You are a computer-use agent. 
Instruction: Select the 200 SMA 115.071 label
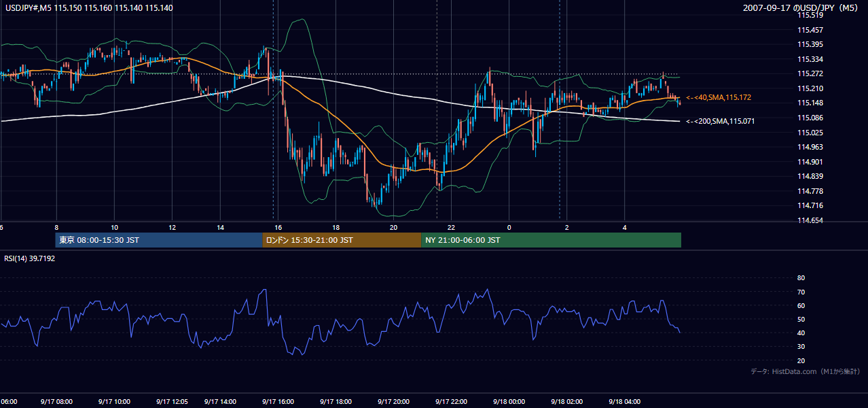(x=721, y=121)
